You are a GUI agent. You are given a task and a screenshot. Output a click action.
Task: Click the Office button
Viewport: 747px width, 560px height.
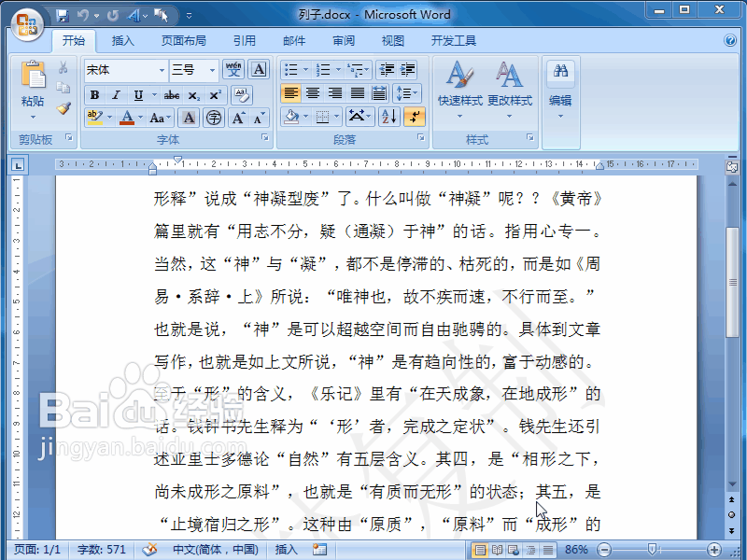(x=27, y=24)
